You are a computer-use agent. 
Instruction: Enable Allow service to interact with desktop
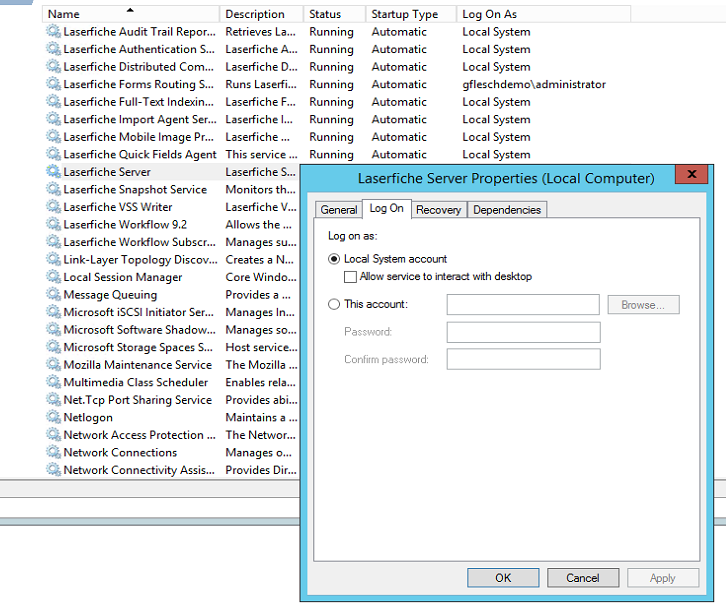click(x=350, y=277)
